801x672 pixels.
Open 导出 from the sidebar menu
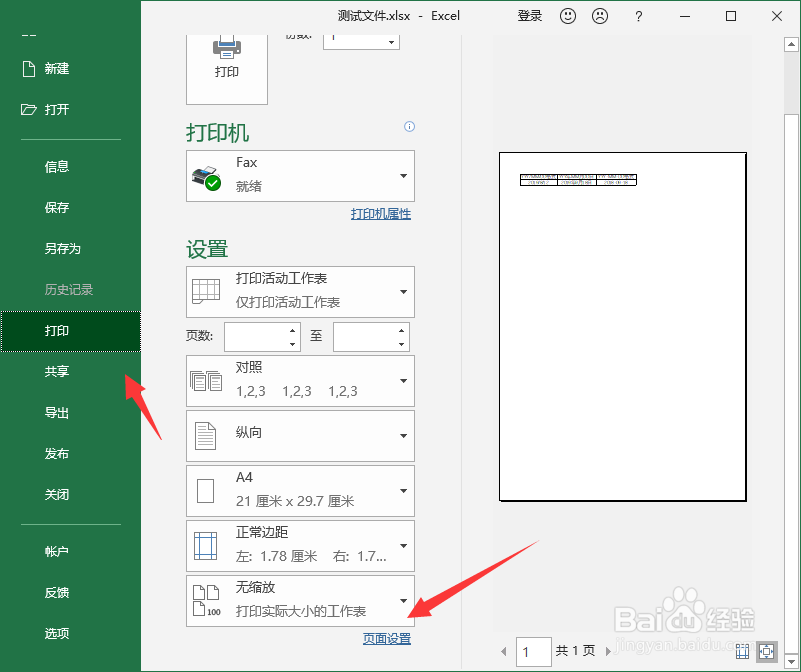[57, 412]
